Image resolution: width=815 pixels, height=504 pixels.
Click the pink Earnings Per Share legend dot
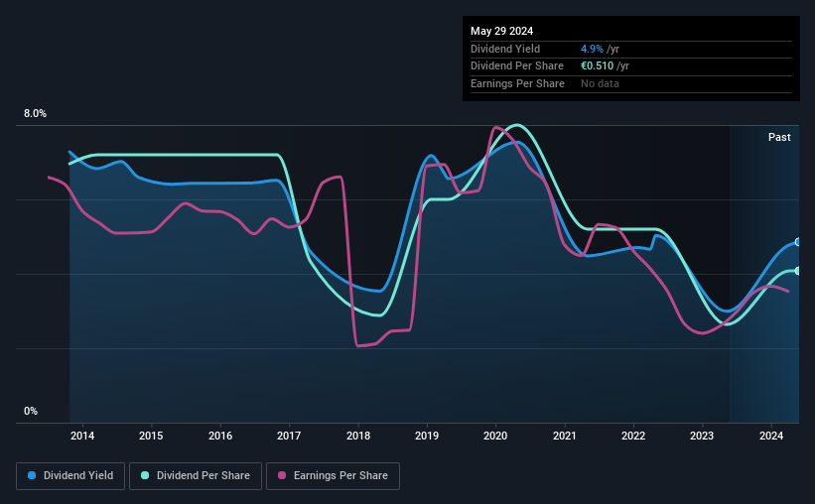point(282,475)
